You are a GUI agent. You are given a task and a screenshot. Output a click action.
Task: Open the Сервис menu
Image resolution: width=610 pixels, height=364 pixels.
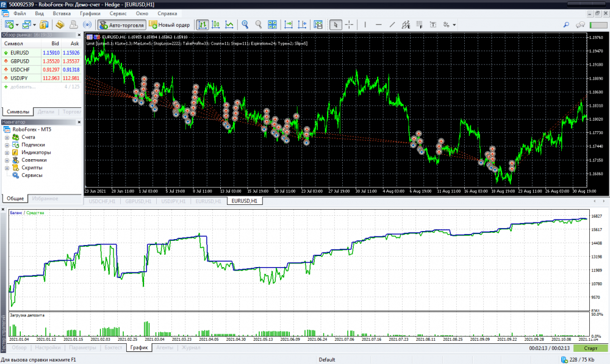pyautogui.click(x=118, y=13)
